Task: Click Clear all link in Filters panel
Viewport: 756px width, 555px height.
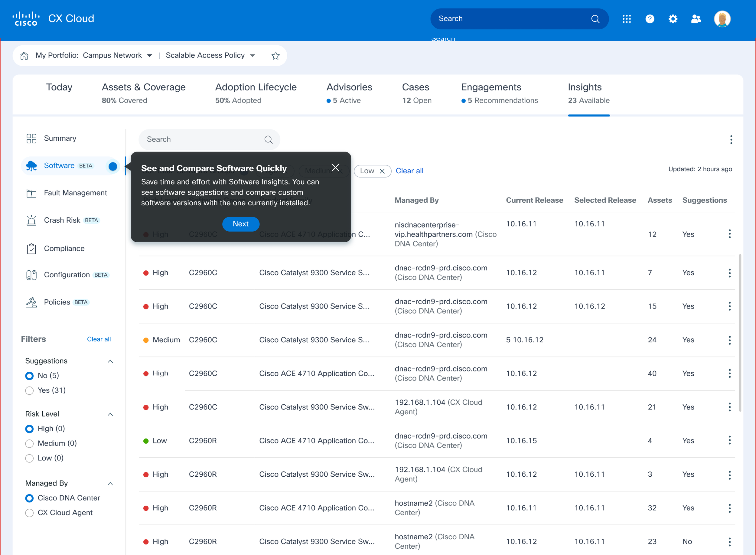Action: coord(99,339)
